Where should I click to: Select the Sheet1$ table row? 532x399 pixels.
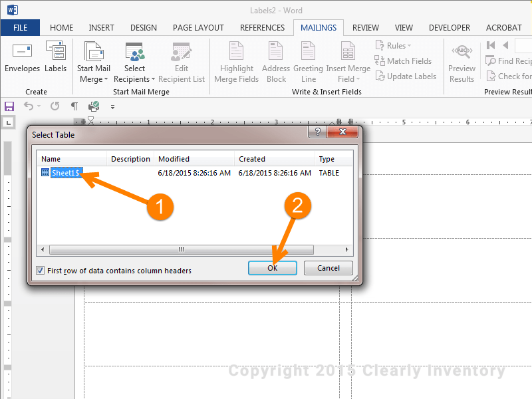pos(194,173)
